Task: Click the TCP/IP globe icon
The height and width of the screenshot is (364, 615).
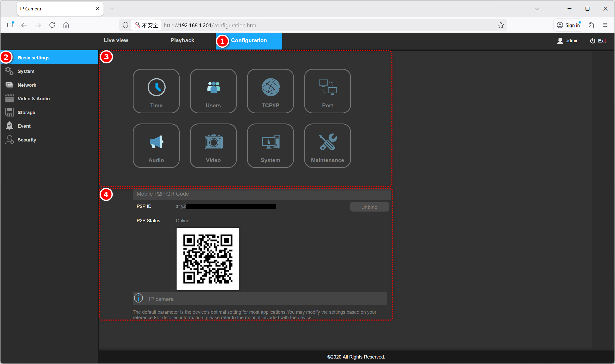Action: click(x=270, y=87)
